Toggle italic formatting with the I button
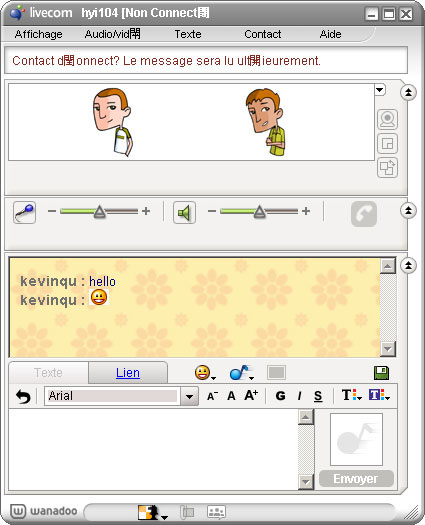Viewport: 425px width, 525px height. pyautogui.click(x=299, y=396)
